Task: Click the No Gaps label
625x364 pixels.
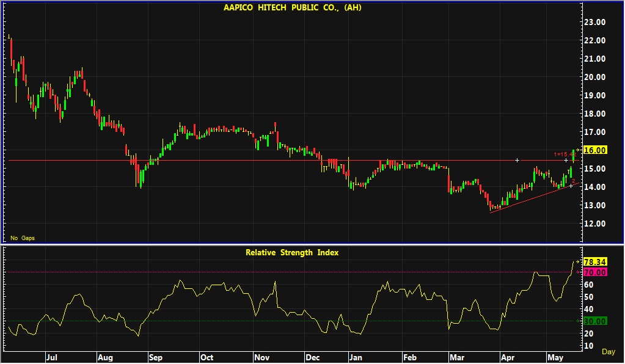Action: (x=23, y=238)
